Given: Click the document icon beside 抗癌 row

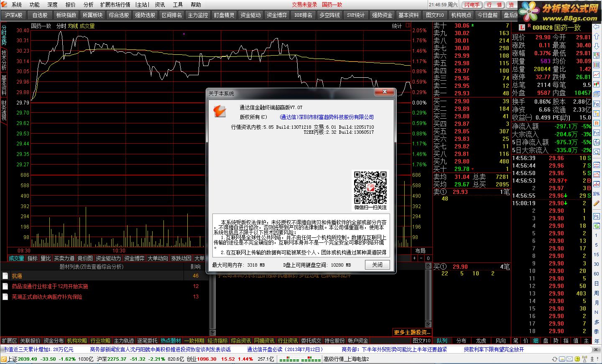Looking at the screenshot, I should click(5, 276).
